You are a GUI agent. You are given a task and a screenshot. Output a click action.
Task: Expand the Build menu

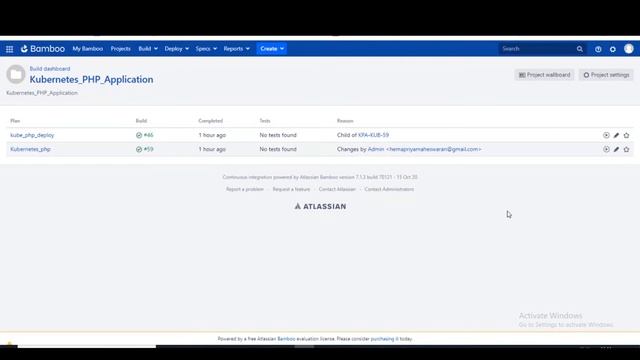pyautogui.click(x=148, y=49)
